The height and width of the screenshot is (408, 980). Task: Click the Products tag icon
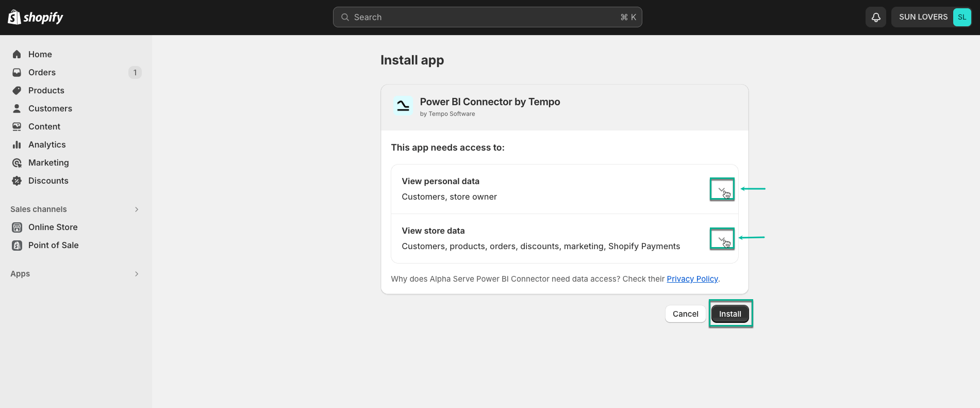point(17,90)
